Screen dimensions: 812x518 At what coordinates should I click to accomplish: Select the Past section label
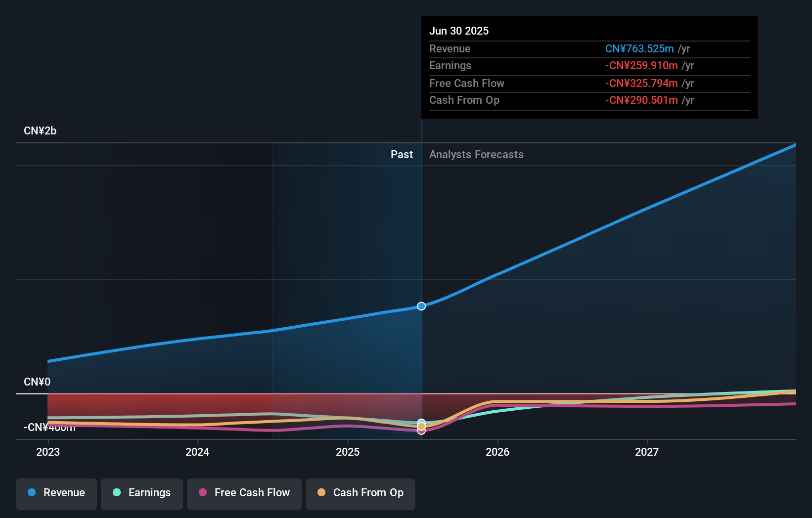click(402, 154)
